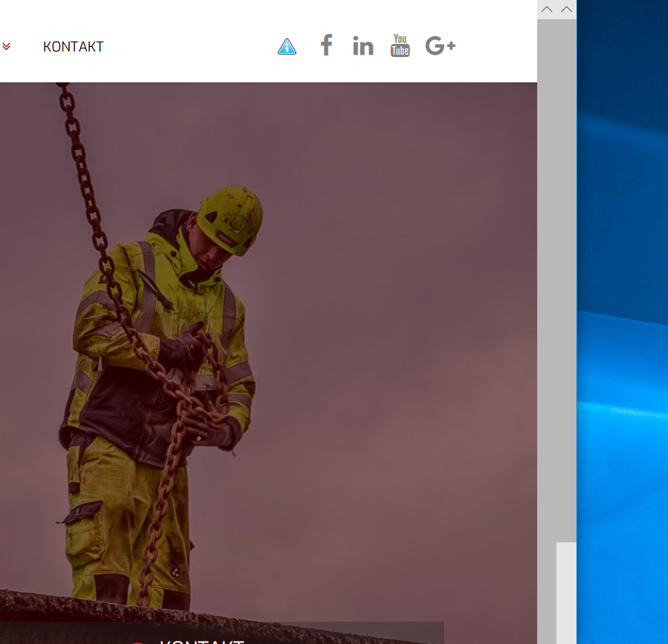
Task: Click the white KONTAKT heading in bottom banner
Action: click(x=202, y=641)
